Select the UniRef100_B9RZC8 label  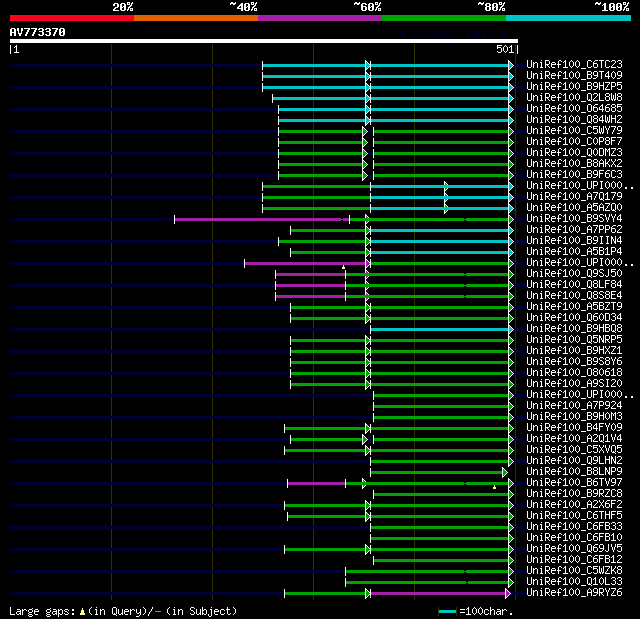pyautogui.click(x=574, y=494)
